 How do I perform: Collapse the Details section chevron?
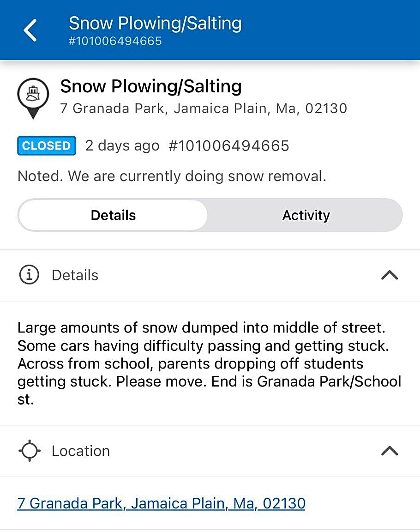pos(390,275)
